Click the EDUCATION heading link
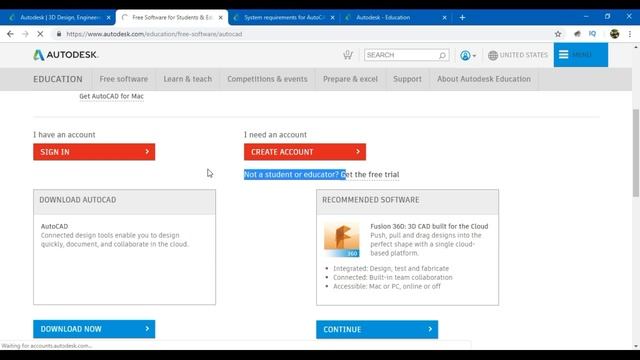 coord(58,79)
